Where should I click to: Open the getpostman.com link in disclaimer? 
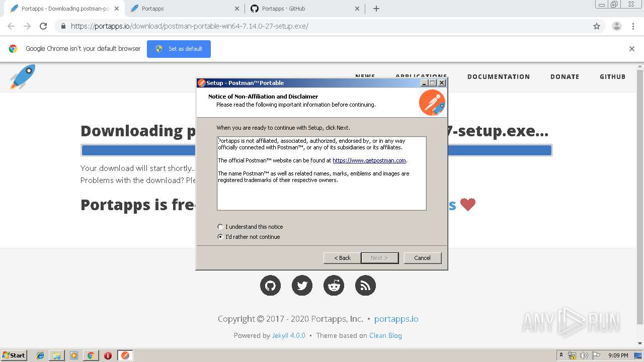(369, 160)
